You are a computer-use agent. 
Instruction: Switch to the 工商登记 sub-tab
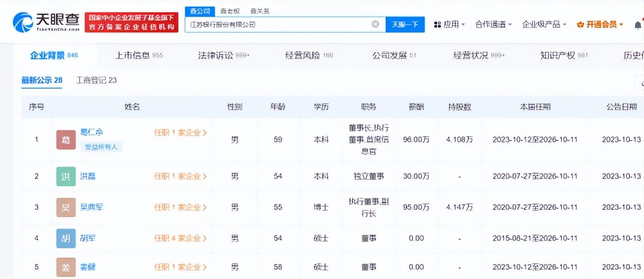click(96, 80)
